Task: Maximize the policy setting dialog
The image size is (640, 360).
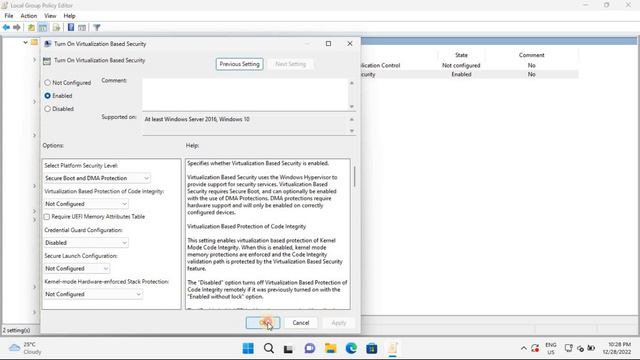Action: point(328,44)
